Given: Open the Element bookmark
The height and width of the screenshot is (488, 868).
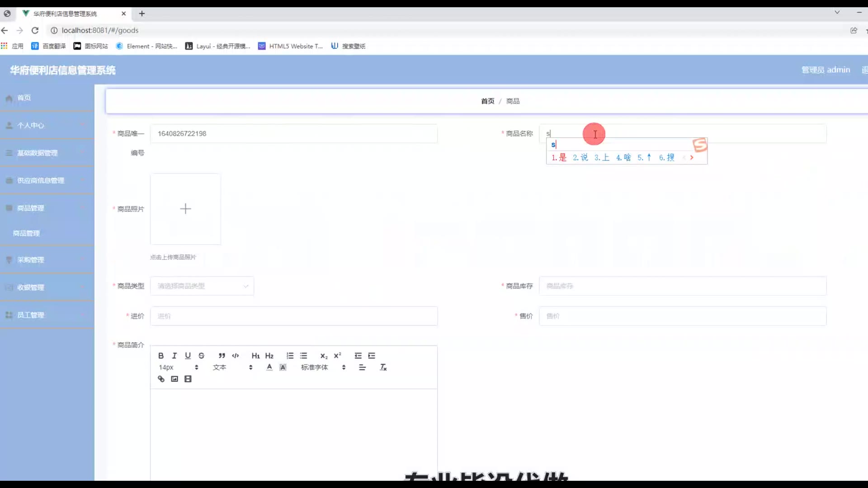Looking at the screenshot, I should [146, 46].
